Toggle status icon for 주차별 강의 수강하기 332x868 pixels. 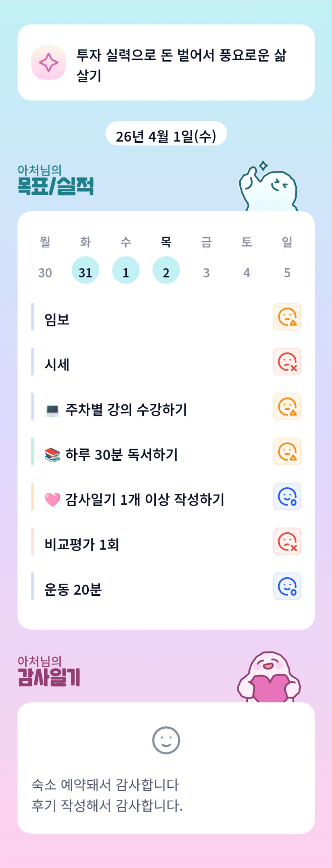(x=287, y=407)
